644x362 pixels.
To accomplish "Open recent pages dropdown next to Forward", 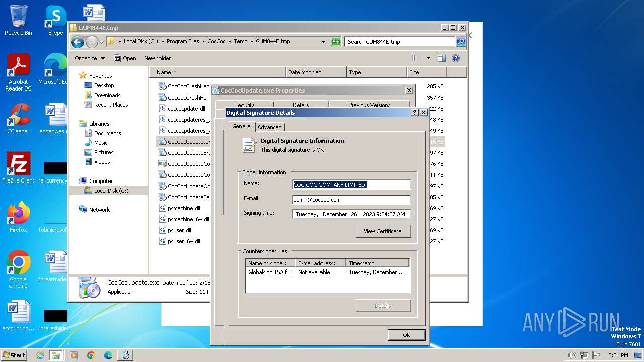I will pyautogui.click(x=101, y=42).
